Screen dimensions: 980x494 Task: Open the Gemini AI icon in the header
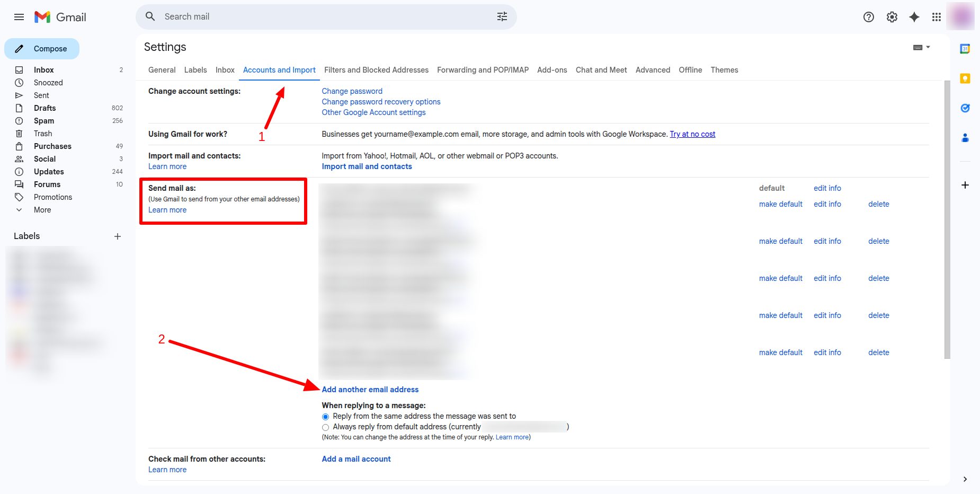tap(913, 16)
